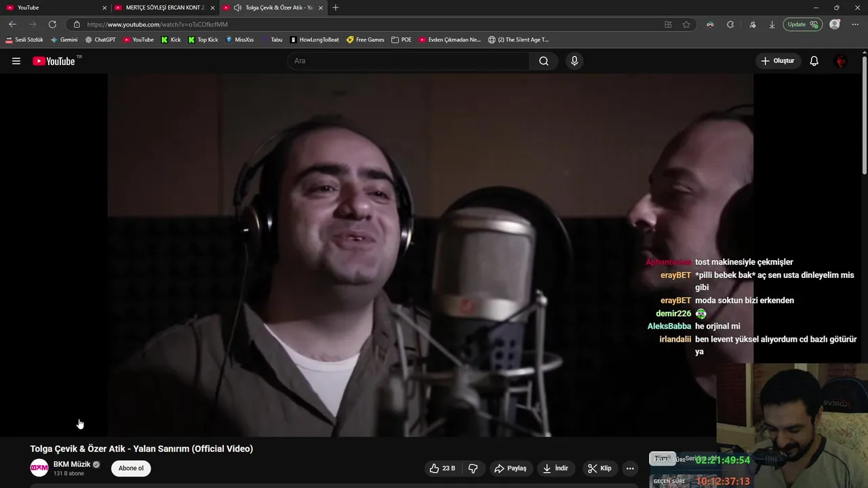868x488 pixels.
Task: Focus the YouTube Ara search field
Action: (x=409, y=61)
